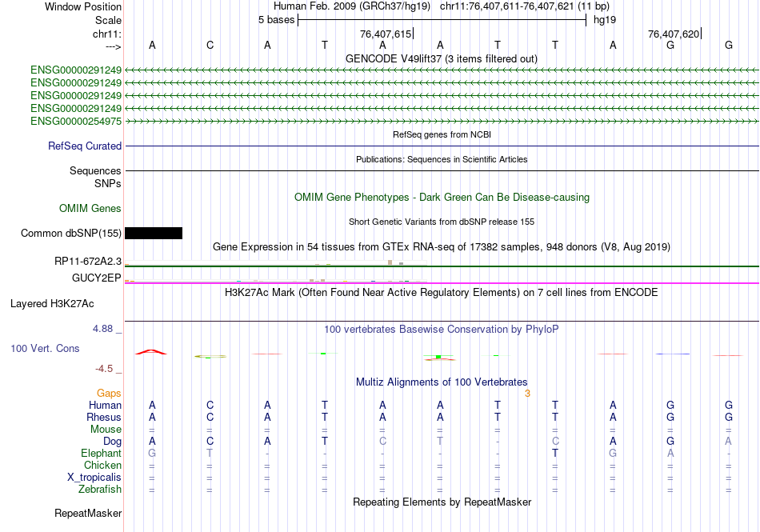Click the 5 bases scale label
Viewport: 760px width, 532px height.
276,20
